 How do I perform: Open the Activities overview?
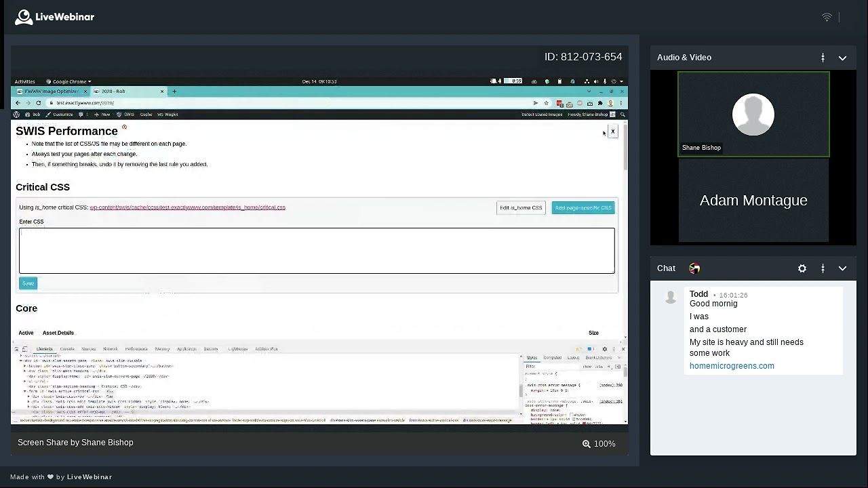pos(24,81)
